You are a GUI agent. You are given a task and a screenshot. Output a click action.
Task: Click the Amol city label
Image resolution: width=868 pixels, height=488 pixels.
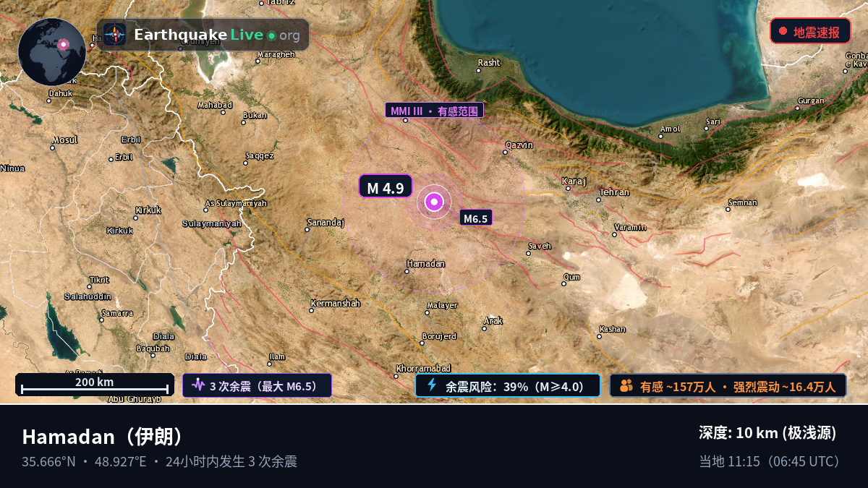pos(671,129)
